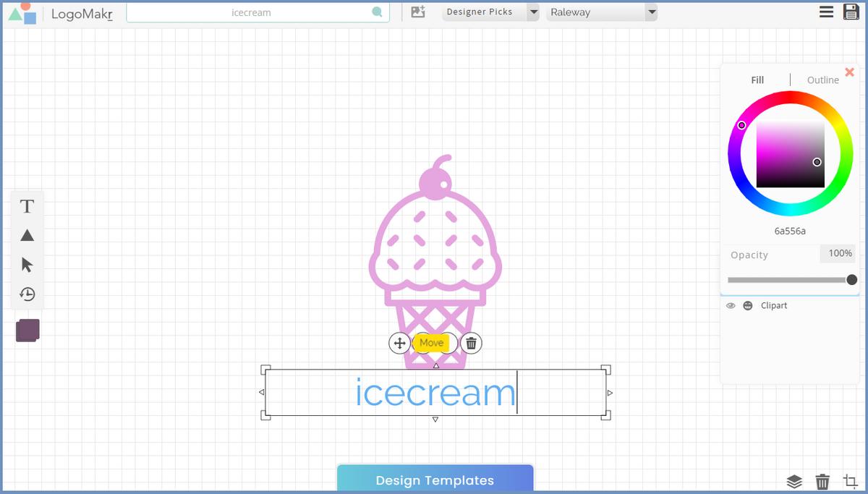The height and width of the screenshot is (494, 868).
Task: Select the pointer arrow tool
Action: (x=27, y=265)
